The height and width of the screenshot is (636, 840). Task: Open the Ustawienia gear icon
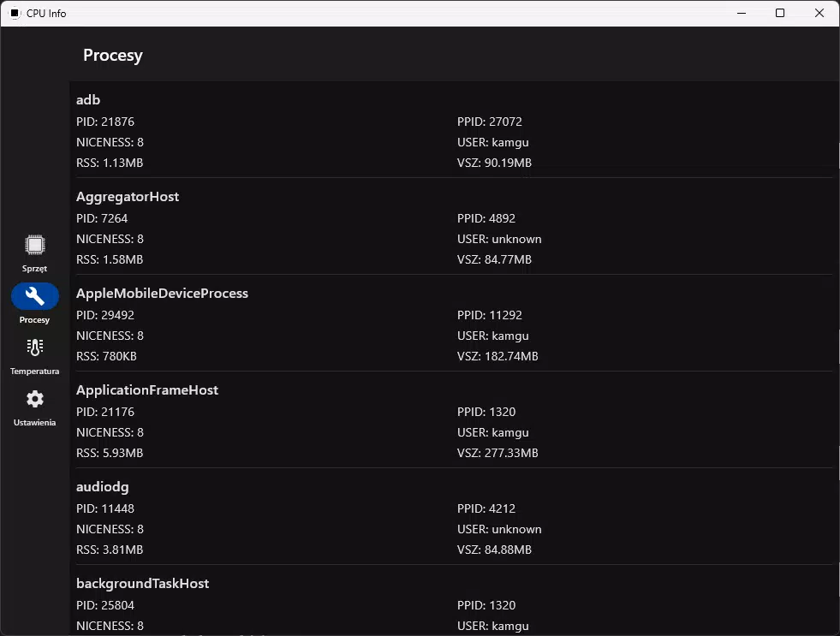click(35, 399)
